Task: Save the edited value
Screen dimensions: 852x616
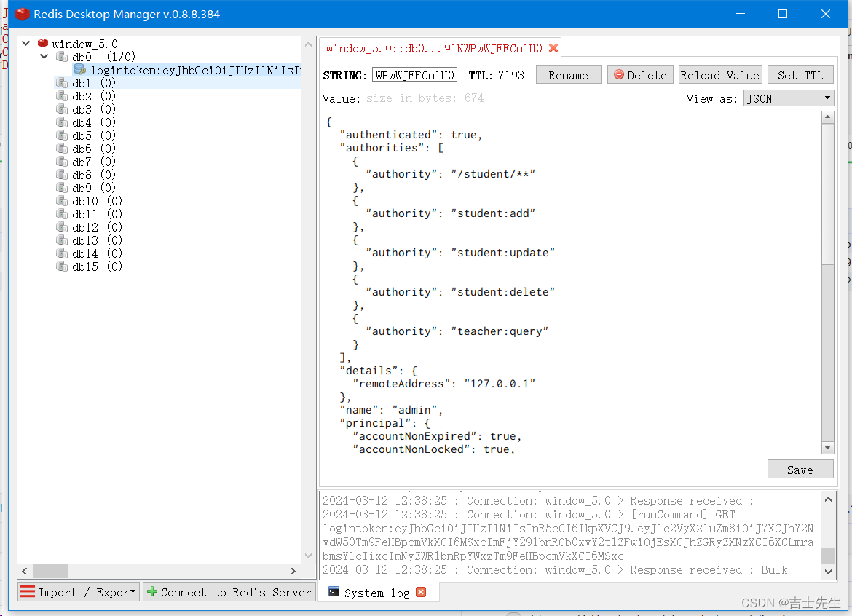Action: point(800,470)
